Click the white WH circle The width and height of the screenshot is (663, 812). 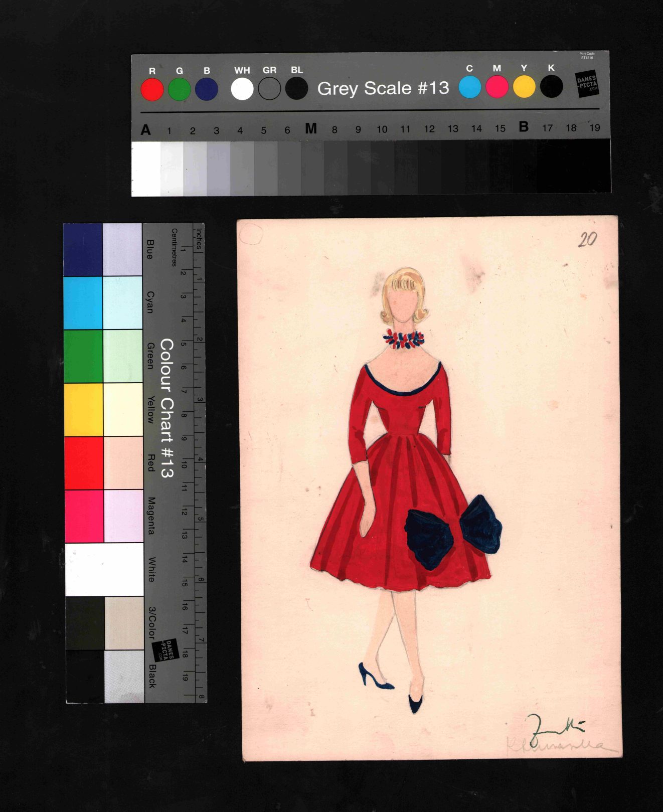[x=242, y=89]
